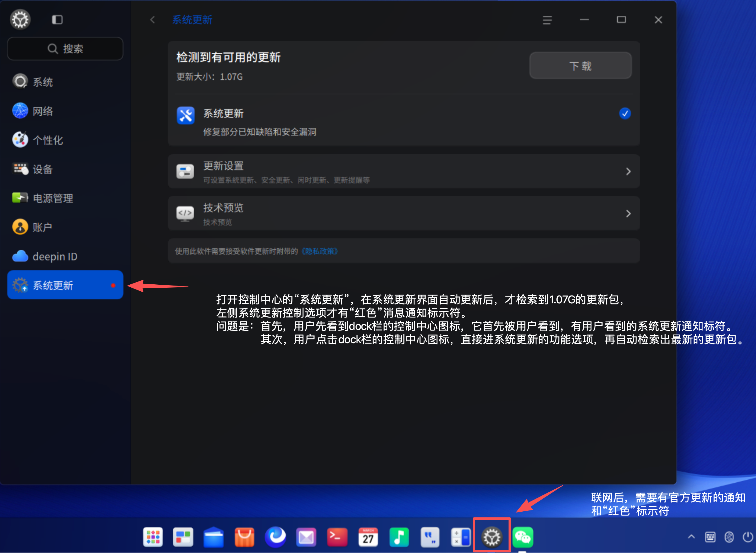
Task: Open Control Center from the dock
Action: tap(492, 537)
